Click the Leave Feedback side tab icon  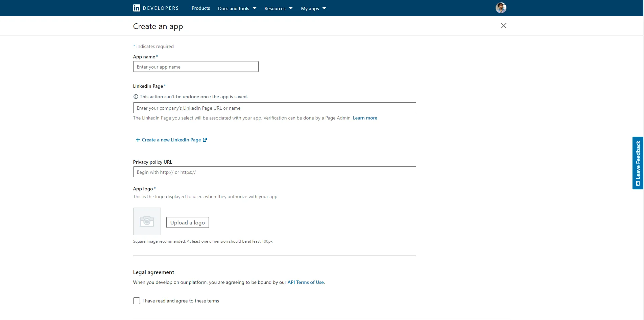tap(638, 183)
